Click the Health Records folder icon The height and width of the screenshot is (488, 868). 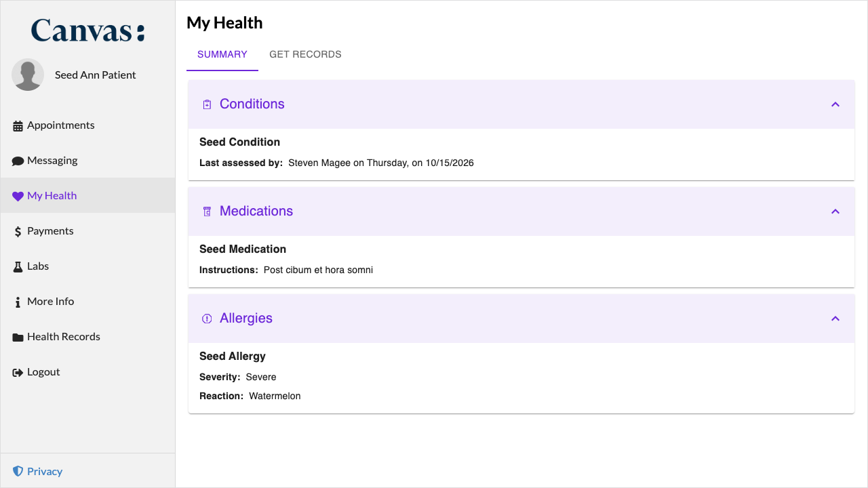click(x=18, y=338)
